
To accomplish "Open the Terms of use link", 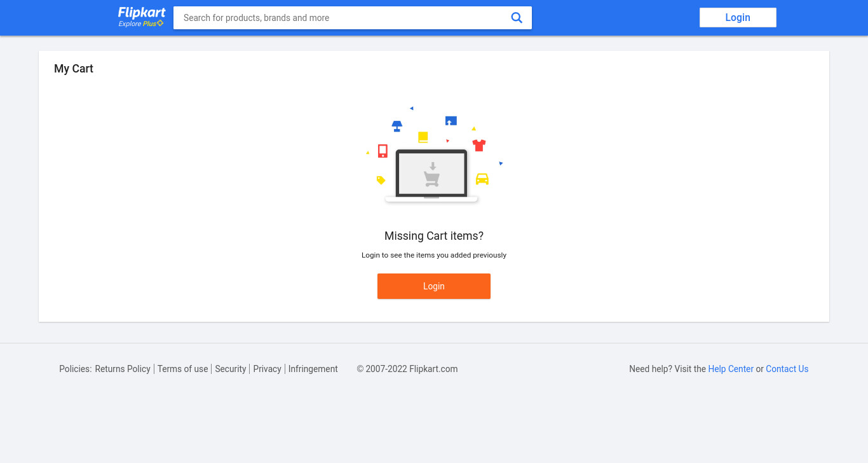I will click(182, 369).
